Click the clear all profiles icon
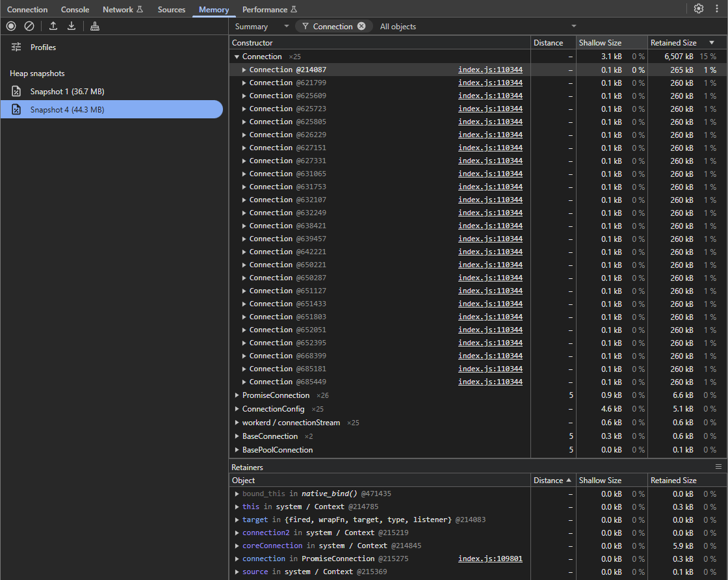 point(29,26)
